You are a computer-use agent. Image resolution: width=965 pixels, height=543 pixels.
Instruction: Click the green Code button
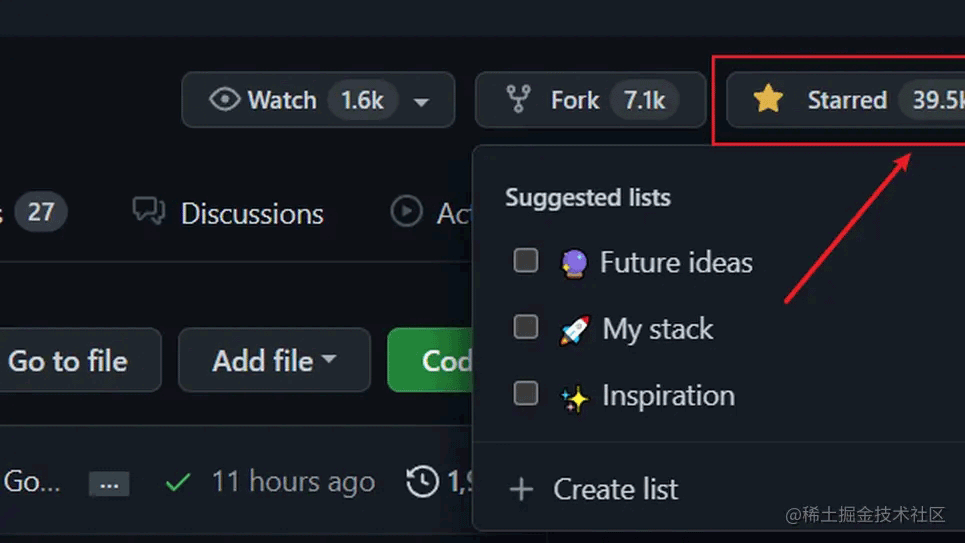pos(432,360)
